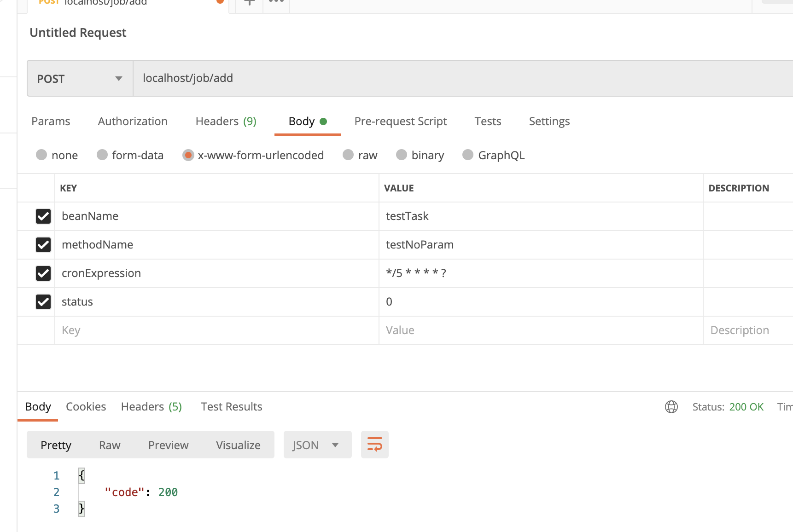Select x-www-form-urlencoded radio option

(188, 155)
